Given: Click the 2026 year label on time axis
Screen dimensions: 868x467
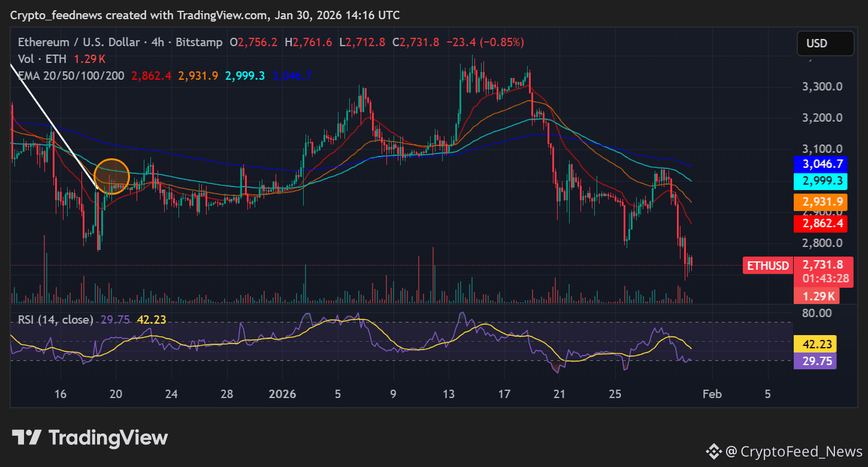Looking at the screenshot, I should 282,394.
